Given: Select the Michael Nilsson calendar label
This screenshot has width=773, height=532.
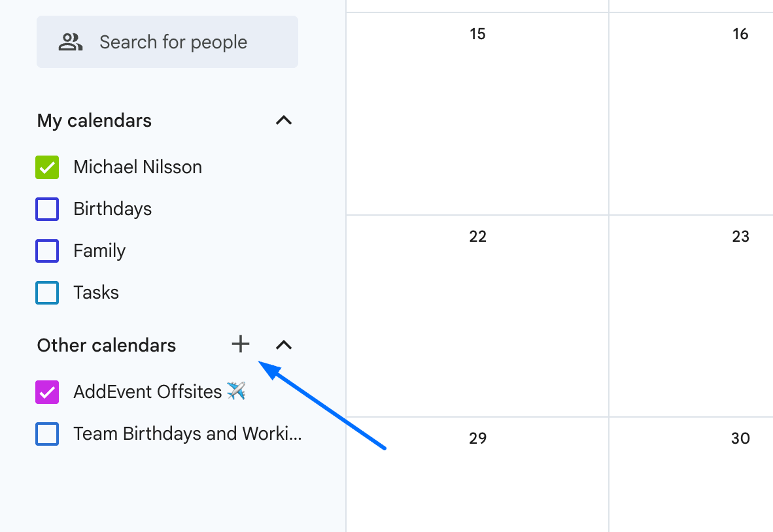Looking at the screenshot, I should [x=137, y=167].
